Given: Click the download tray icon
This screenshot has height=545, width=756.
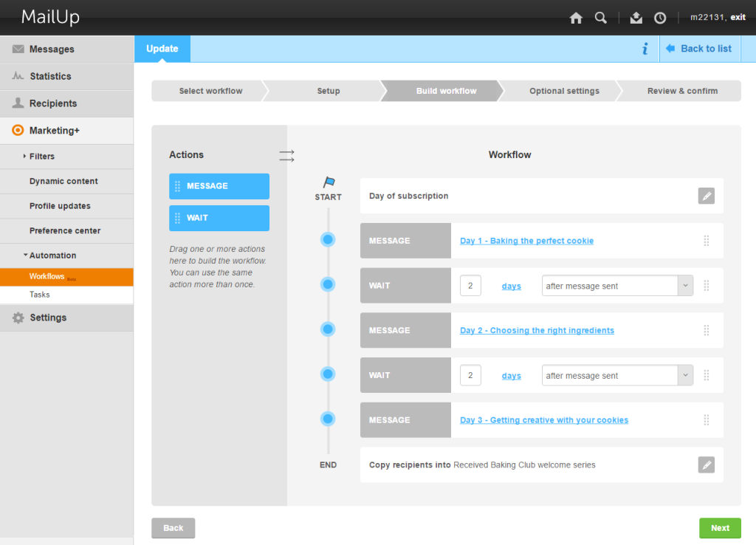Looking at the screenshot, I should pos(636,18).
